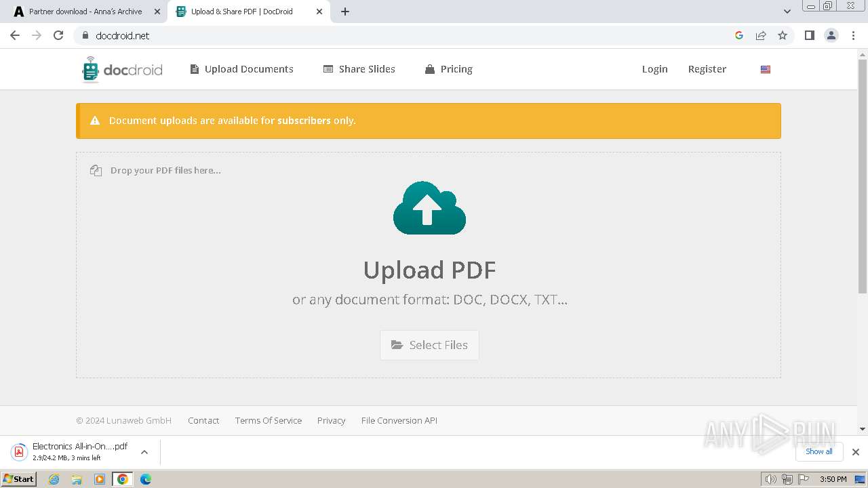This screenshot has width=868, height=488.
Task: Expand download item options chevron
Action: click(144, 452)
